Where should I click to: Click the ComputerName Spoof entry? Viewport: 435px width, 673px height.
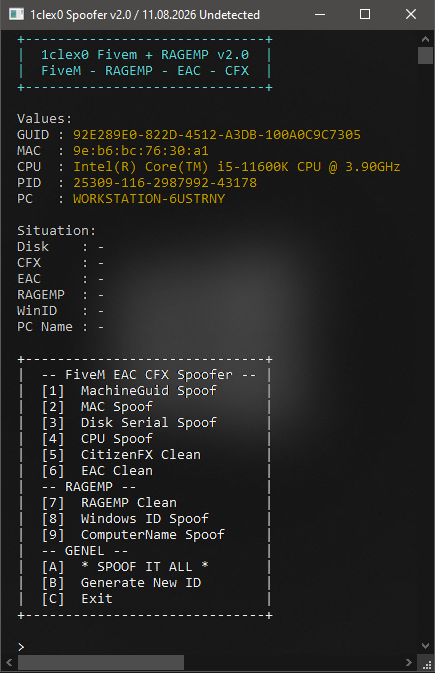(133, 535)
